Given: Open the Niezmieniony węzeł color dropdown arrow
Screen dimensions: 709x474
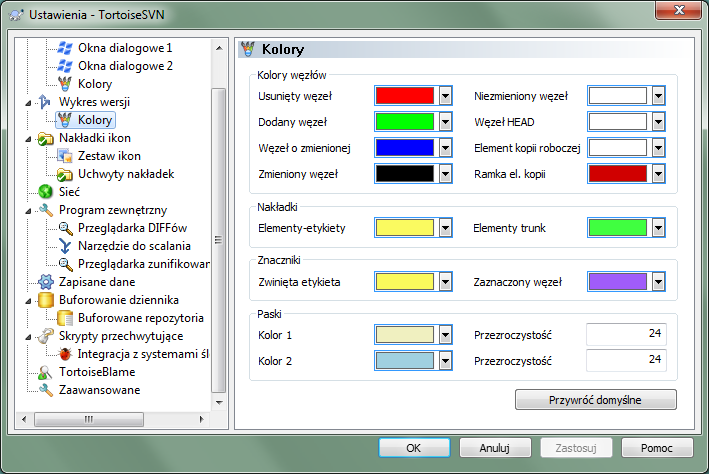Looking at the screenshot, I should click(658, 96).
